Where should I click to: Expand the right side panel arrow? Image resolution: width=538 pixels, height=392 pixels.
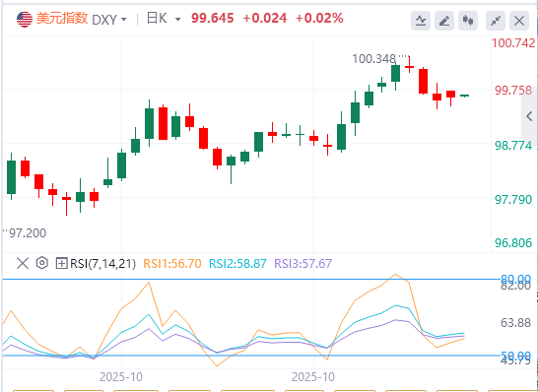pyautogui.click(x=529, y=116)
